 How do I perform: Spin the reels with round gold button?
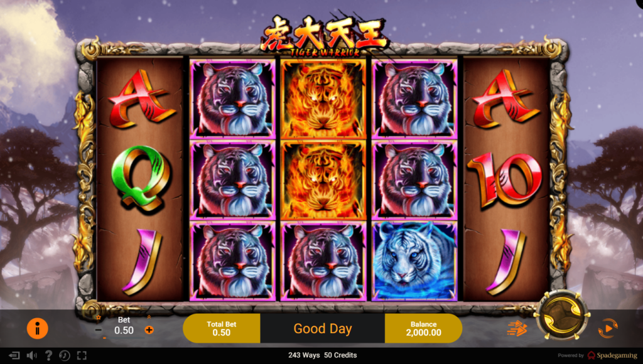coord(562,315)
